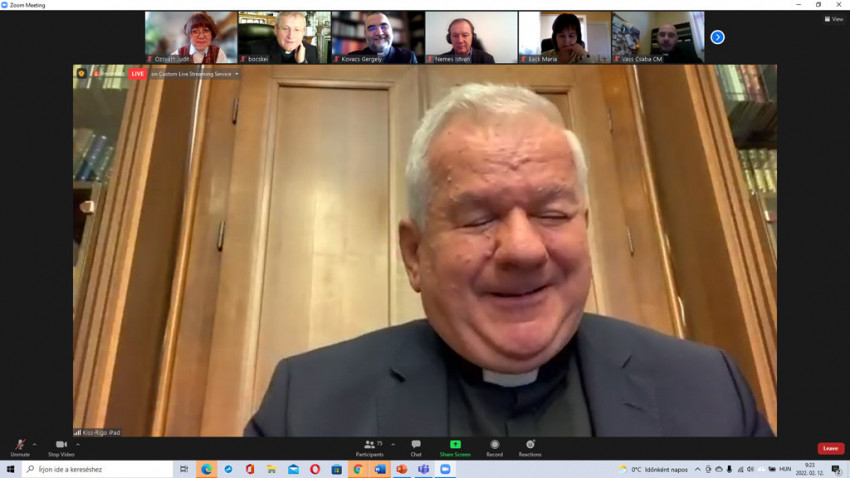
Task: Select the Kovacs Gergely video thumbnail
Action: point(375,37)
